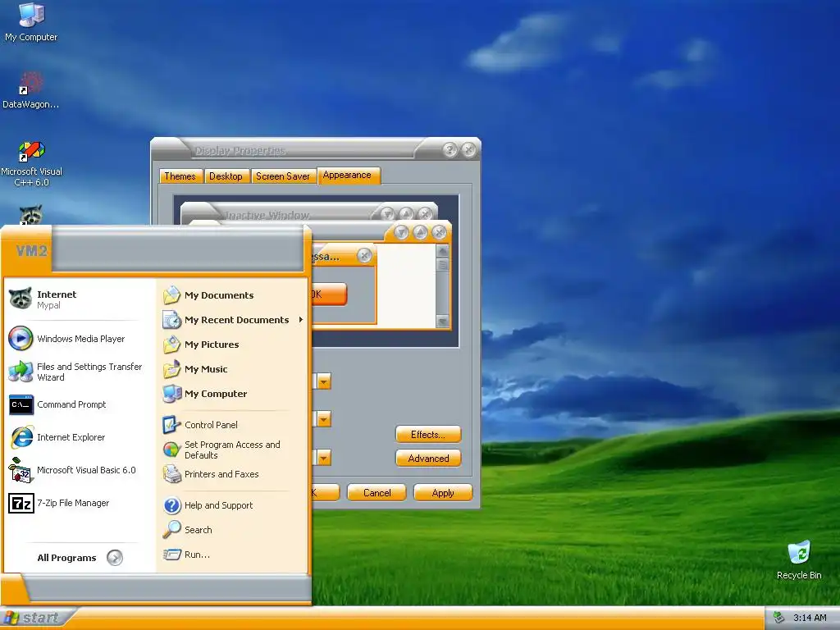This screenshot has width=840, height=630.
Task: Open Set Program Access and Defaults
Action: coord(233,450)
